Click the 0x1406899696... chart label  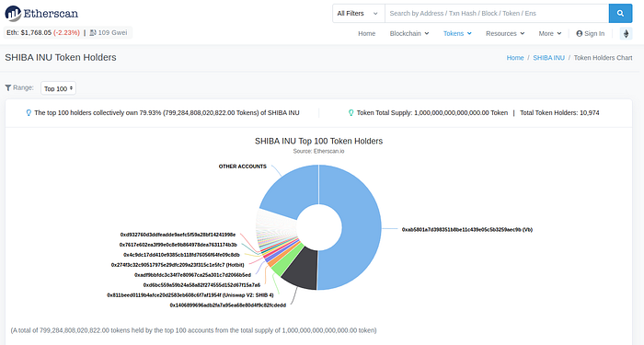click(x=228, y=305)
